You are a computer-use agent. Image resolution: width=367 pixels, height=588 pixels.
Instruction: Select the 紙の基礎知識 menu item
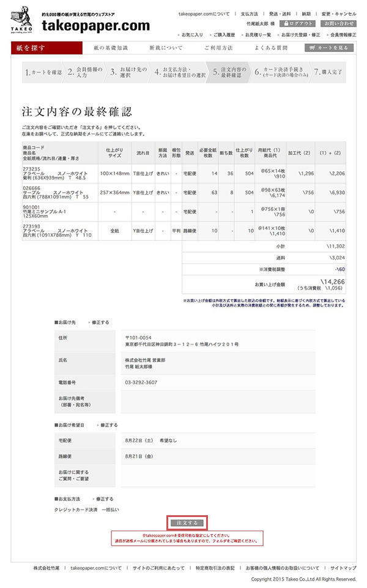111,48
